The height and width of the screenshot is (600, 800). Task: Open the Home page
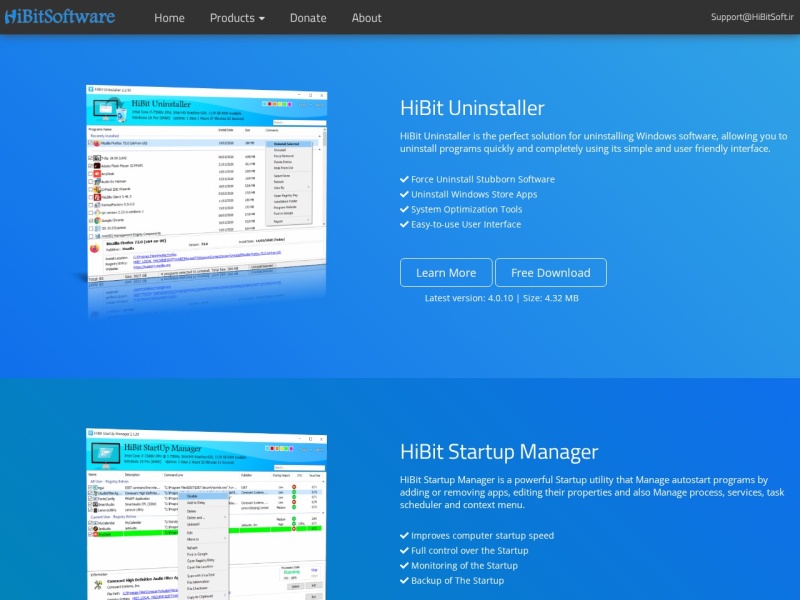[169, 18]
